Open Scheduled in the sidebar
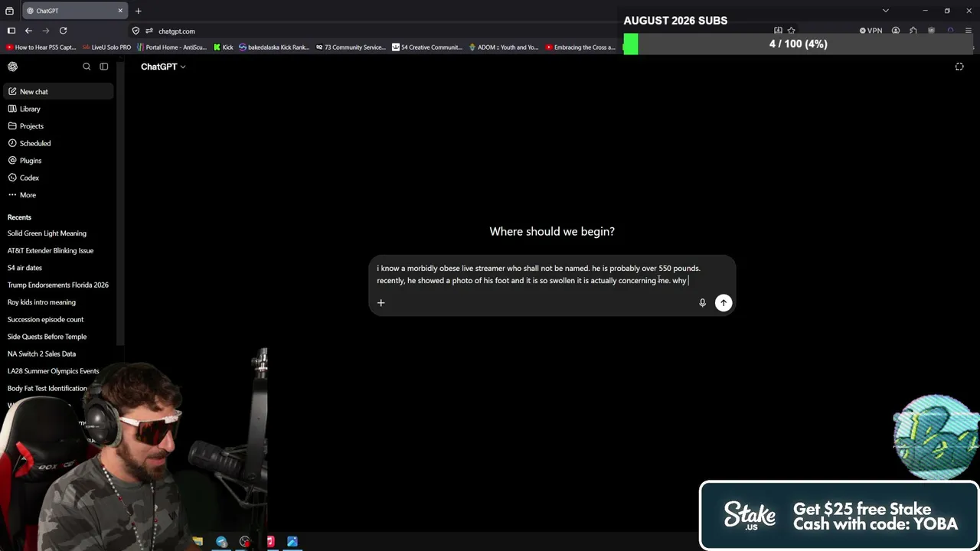The image size is (980, 551). 58,143
